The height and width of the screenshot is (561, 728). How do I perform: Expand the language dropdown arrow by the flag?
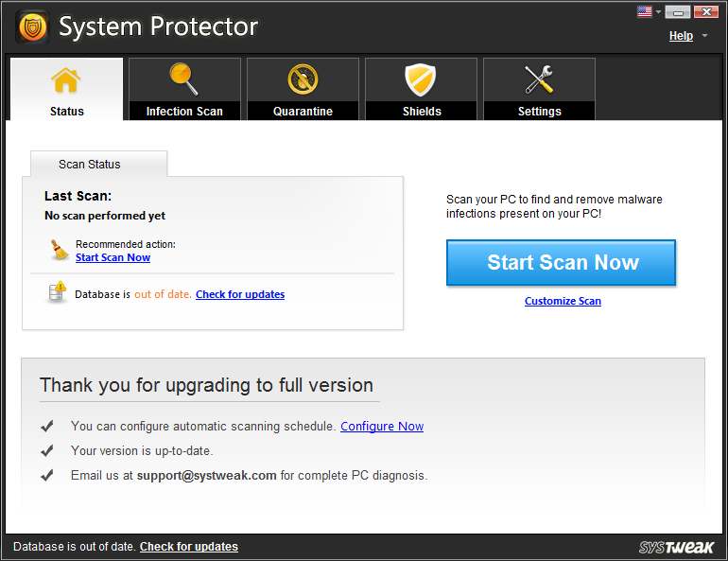point(658,12)
